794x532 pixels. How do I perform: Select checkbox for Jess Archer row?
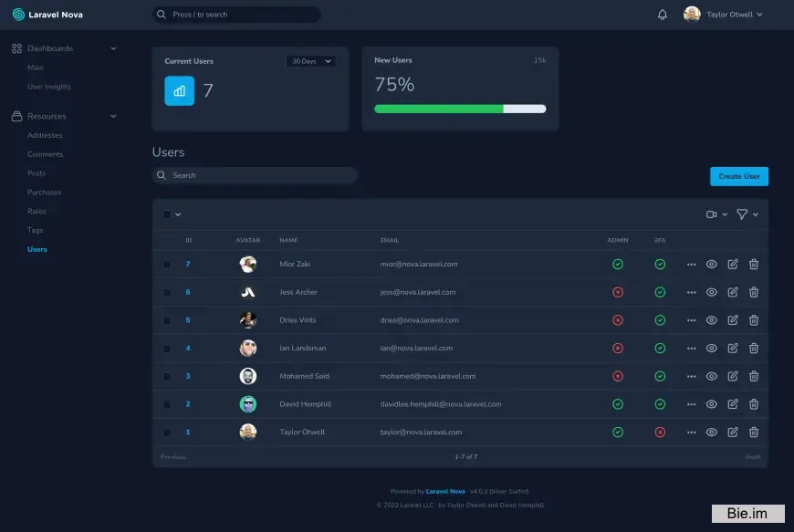(x=167, y=293)
